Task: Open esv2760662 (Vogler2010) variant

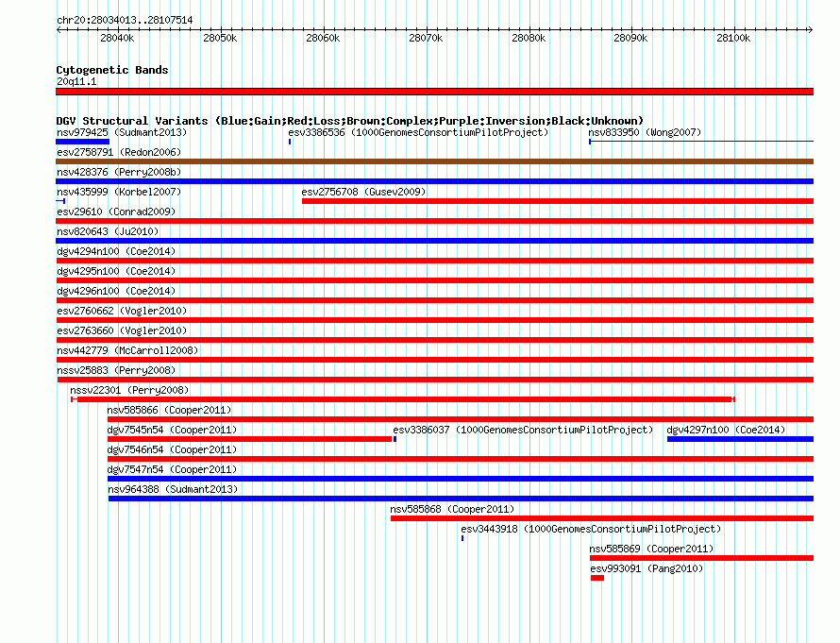Action: (x=122, y=311)
